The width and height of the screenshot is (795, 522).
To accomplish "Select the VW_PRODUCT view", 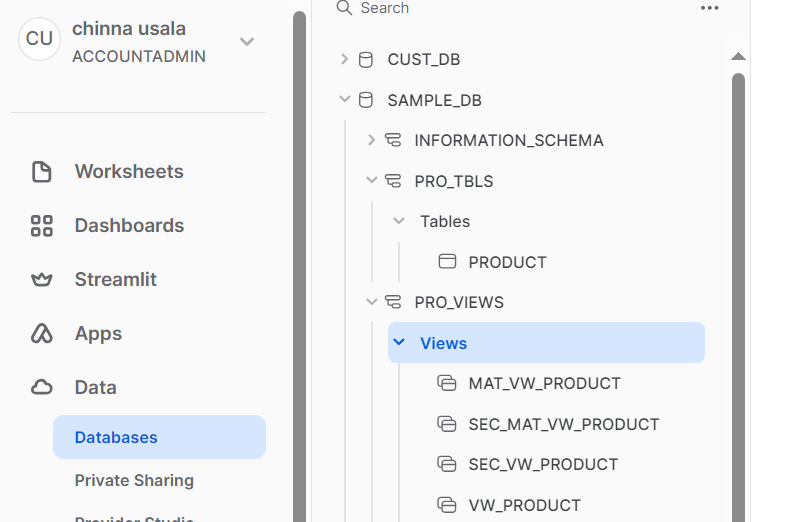I will 524,505.
